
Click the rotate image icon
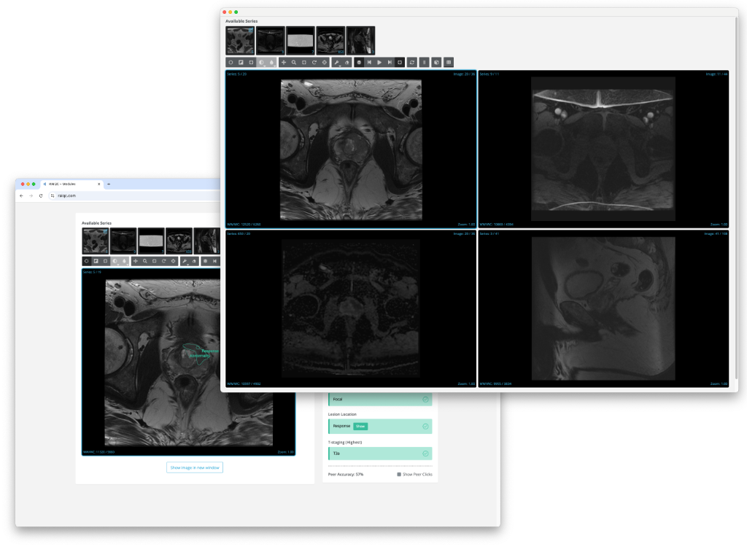click(x=314, y=62)
